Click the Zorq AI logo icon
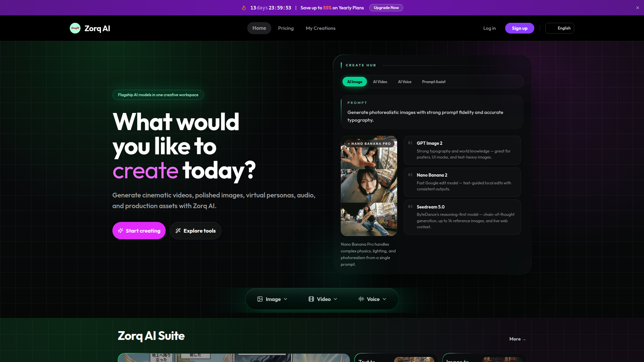The image size is (644, 362). (x=75, y=28)
